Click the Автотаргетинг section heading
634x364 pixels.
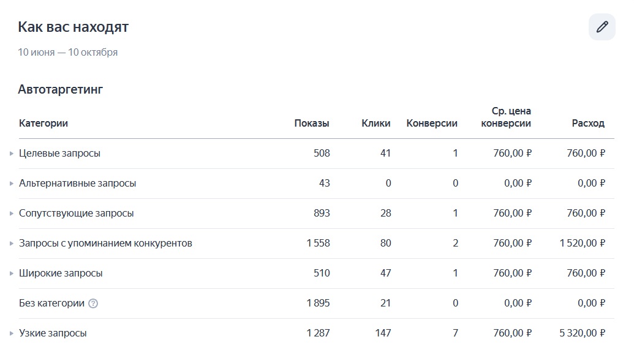click(x=61, y=90)
